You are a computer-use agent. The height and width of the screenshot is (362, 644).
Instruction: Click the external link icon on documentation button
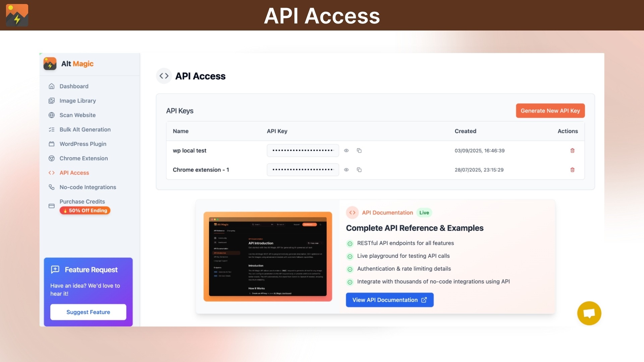424,300
